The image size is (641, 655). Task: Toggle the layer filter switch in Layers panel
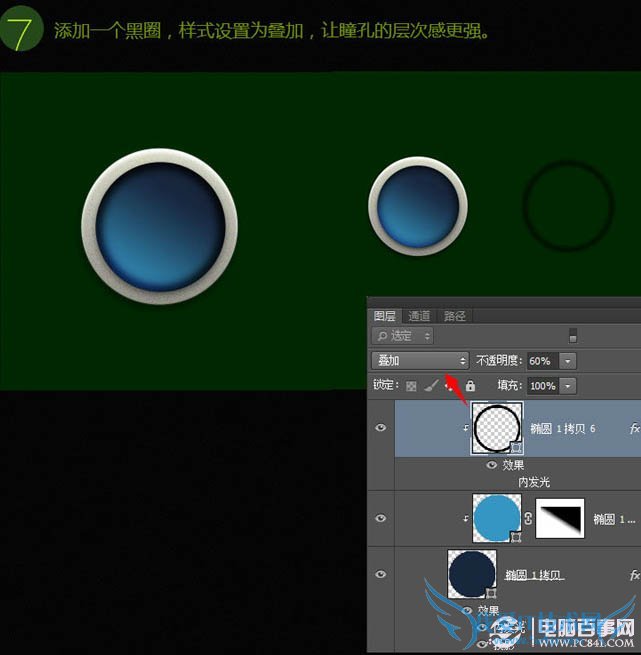(x=573, y=335)
